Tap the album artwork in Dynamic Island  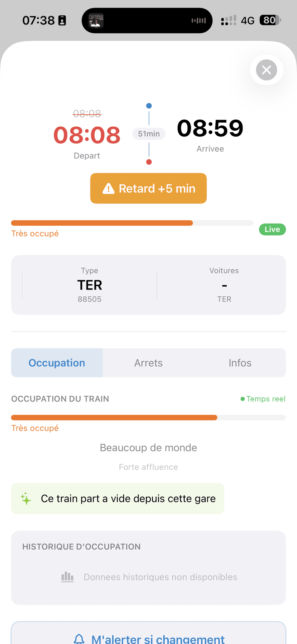(96, 21)
